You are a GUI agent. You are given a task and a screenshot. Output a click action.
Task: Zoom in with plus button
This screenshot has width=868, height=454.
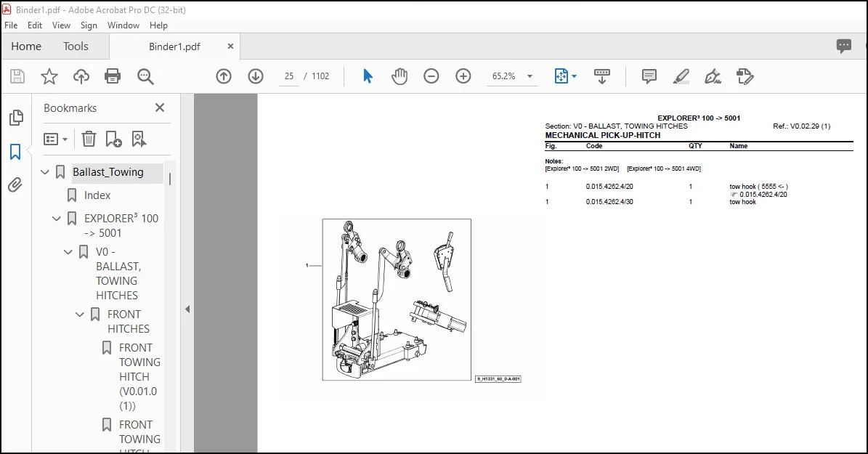[x=463, y=76]
